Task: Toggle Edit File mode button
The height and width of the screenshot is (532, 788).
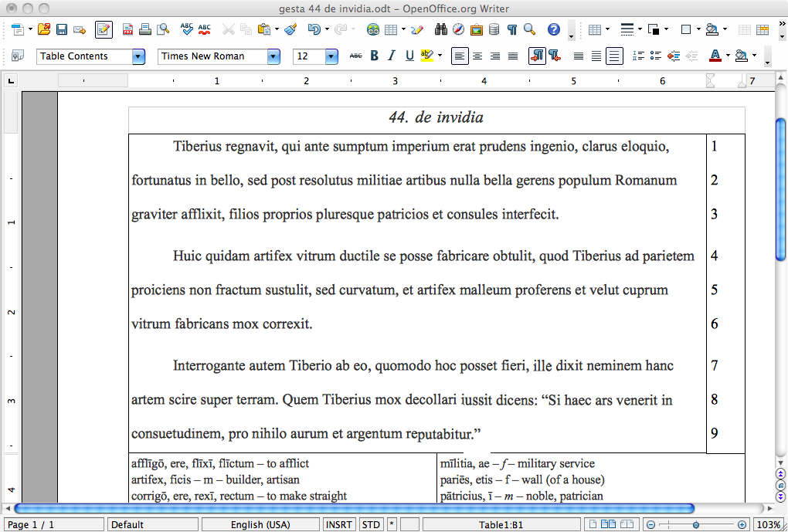Action: [104, 29]
